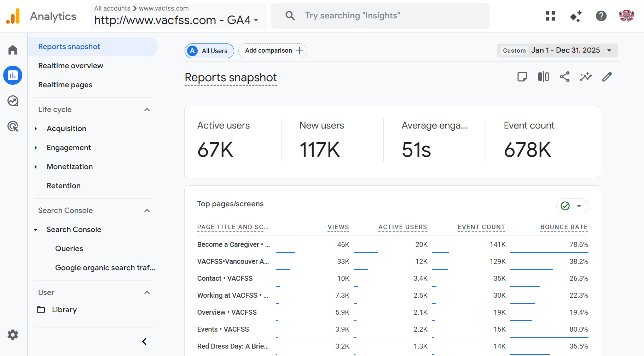This screenshot has width=644, height=356.
Task: Click the www.vacfss.com breadcrumb link
Action: (x=164, y=8)
